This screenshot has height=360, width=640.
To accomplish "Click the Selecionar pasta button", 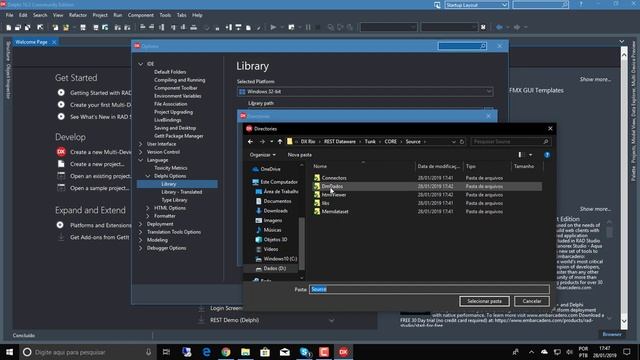I will [484, 301].
